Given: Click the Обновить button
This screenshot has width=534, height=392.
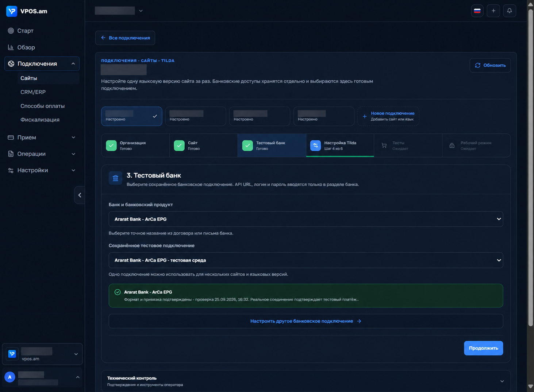Looking at the screenshot, I should point(490,65).
